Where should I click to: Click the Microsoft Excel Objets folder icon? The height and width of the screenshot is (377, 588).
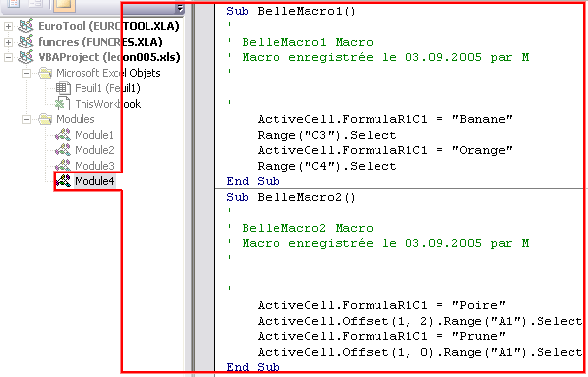click(x=46, y=73)
